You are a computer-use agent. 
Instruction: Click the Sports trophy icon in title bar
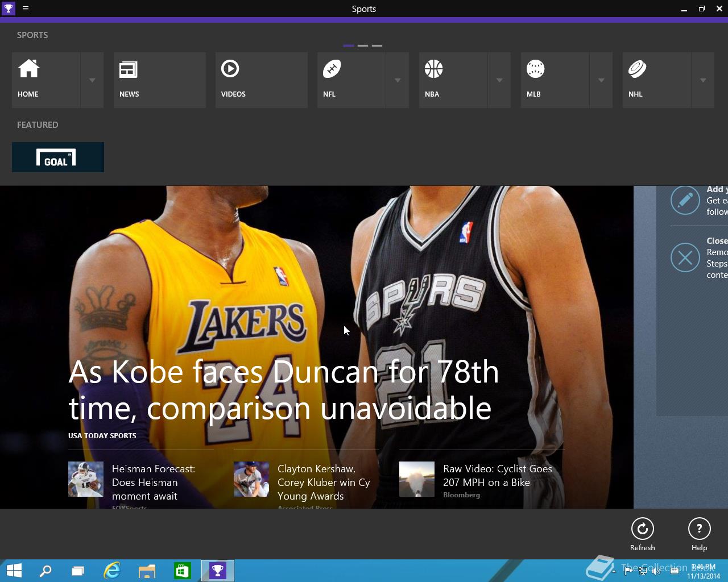point(9,9)
